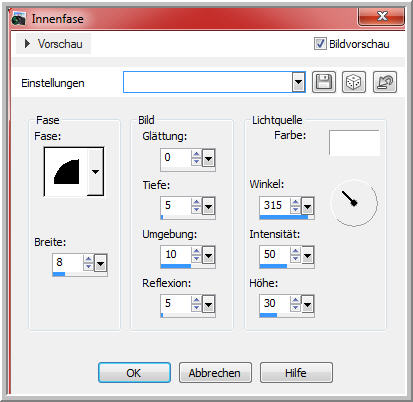Open the Winkel slider dropdown arrow

(307, 206)
